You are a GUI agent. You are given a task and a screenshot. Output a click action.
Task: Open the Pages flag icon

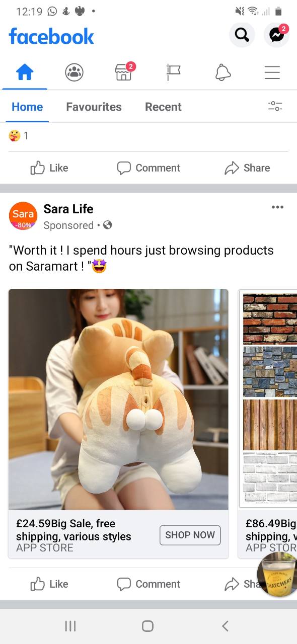[x=173, y=73]
